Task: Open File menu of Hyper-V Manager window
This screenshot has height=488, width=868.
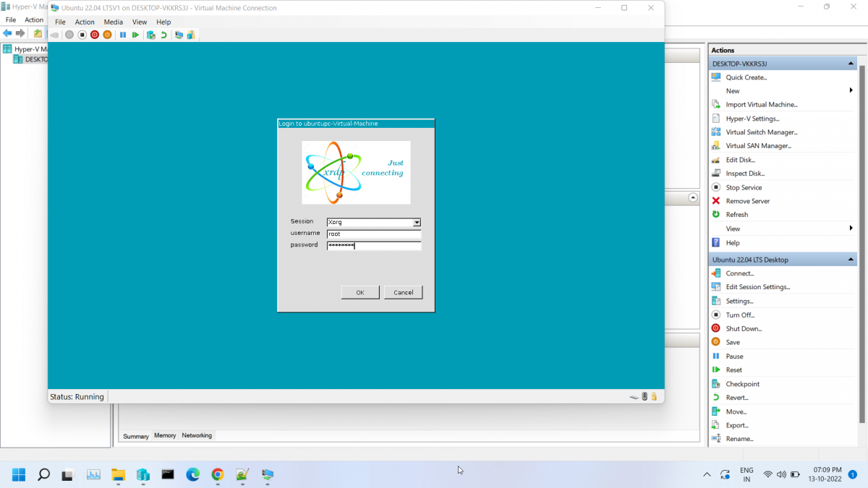Action: point(11,20)
